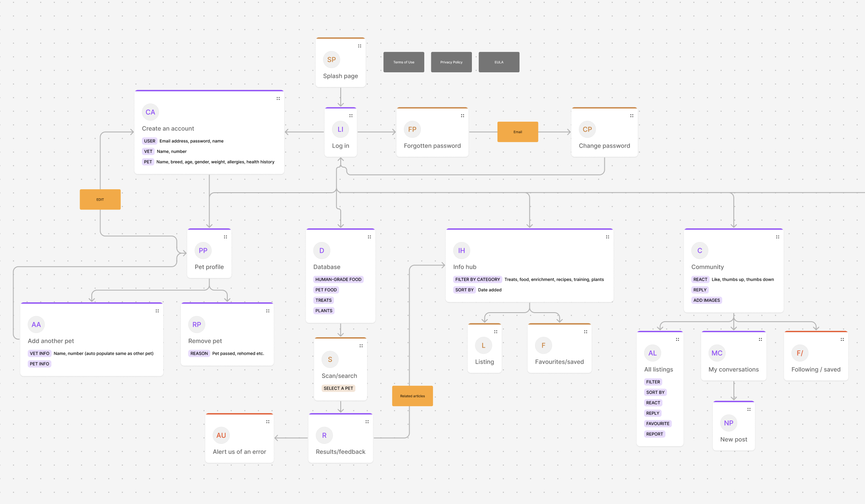Click the CA icon in Create an account
Viewport: 865px width, 504px height.
tap(150, 112)
